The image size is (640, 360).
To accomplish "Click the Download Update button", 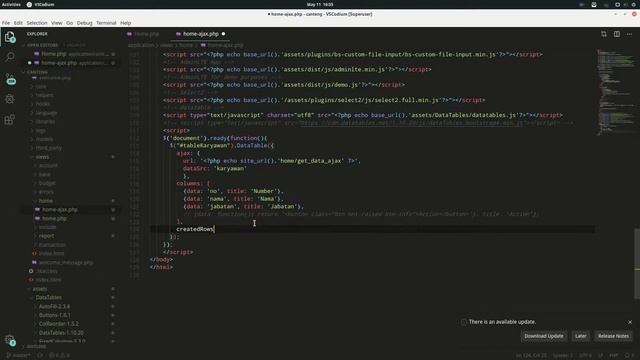I will 544,336.
